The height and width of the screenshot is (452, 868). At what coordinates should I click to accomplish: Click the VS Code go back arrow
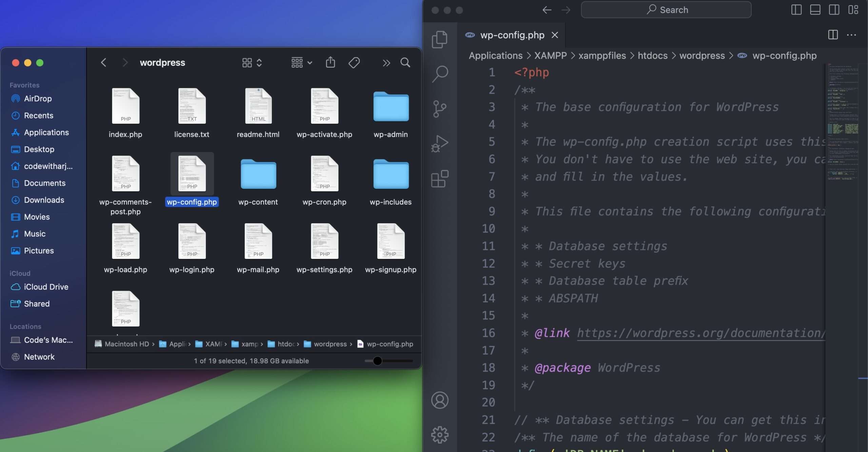(547, 10)
